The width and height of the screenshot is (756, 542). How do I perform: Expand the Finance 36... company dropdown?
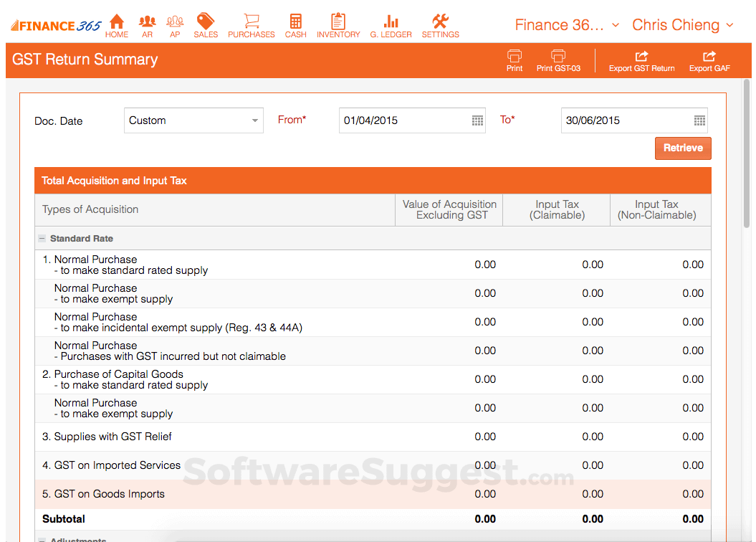tap(567, 25)
